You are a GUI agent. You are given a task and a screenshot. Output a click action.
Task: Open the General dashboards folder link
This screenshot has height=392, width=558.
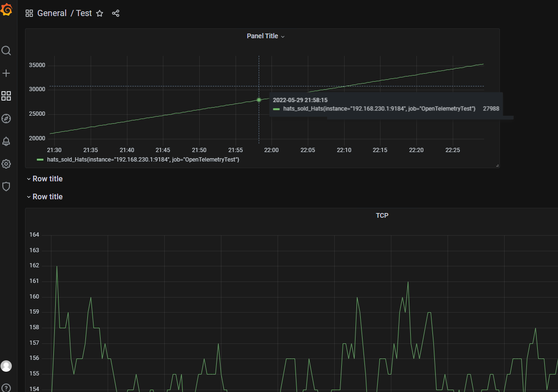click(52, 13)
